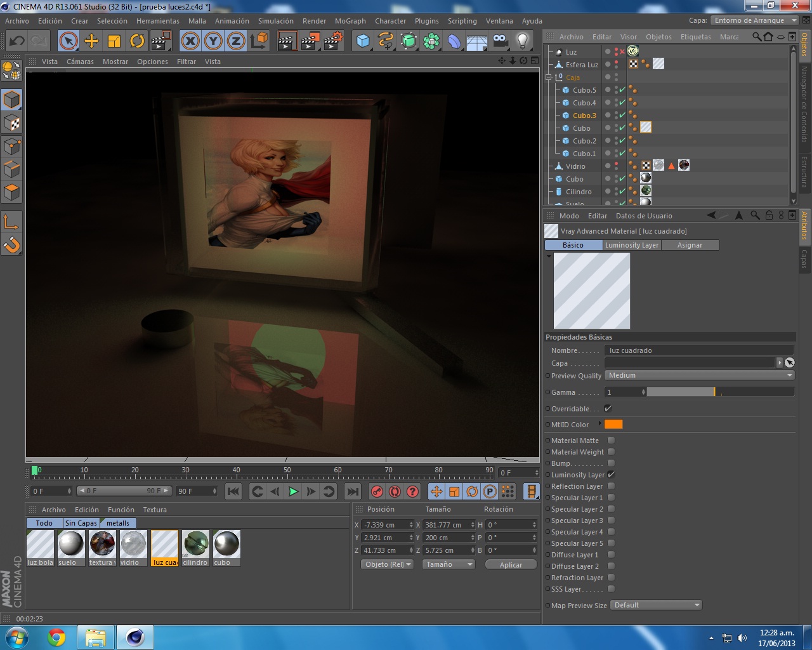
Task: Open the Tamaño size mode dropdown
Action: 448,564
